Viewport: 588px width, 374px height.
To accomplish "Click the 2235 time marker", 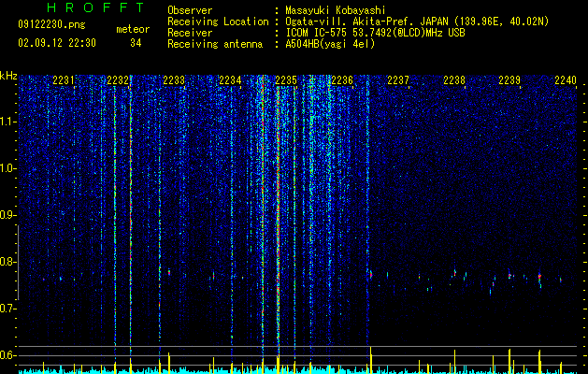I will 286,79.
